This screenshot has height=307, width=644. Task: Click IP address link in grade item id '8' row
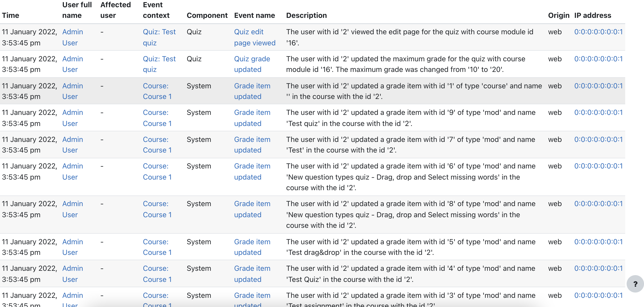[598, 204]
